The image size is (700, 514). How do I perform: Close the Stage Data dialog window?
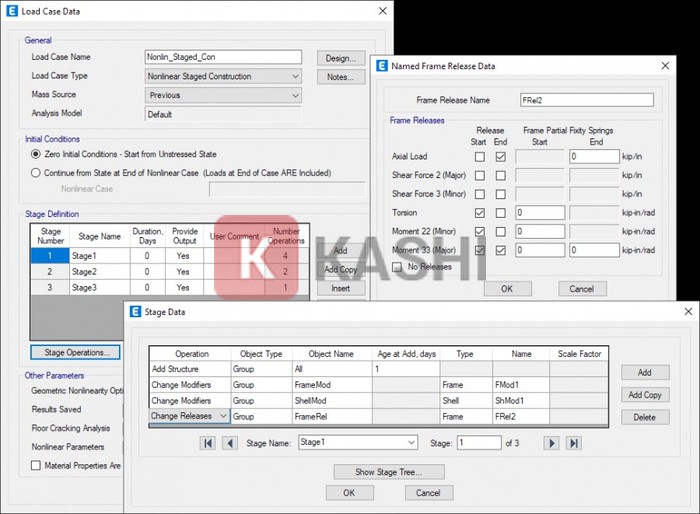pos(687,312)
